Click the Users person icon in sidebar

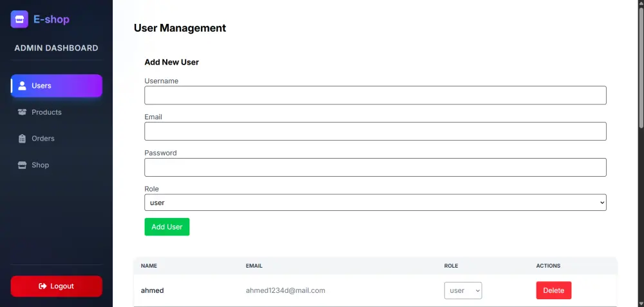point(22,86)
